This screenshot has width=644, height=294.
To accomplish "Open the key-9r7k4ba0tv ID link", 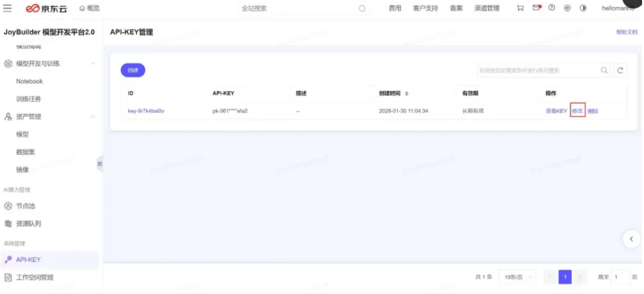I will pos(146,111).
